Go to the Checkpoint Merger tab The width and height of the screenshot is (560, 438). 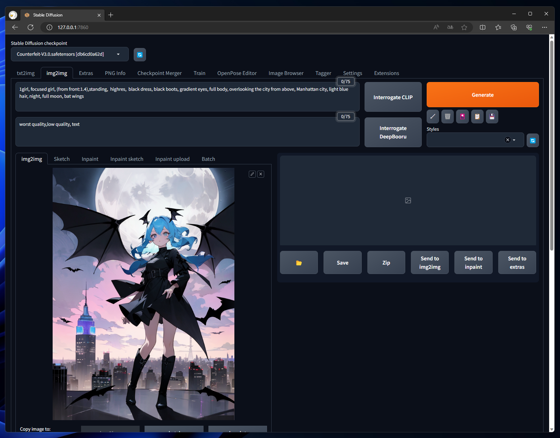pyautogui.click(x=159, y=73)
